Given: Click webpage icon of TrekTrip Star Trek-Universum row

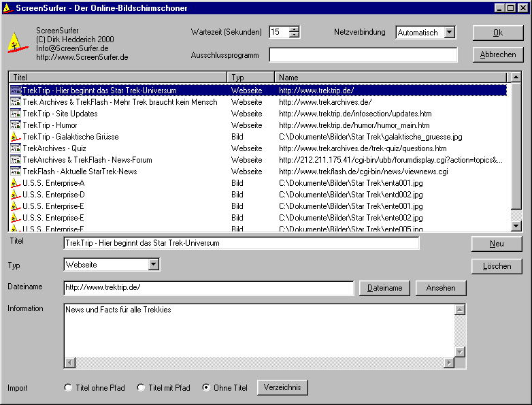Looking at the screenshot, I should pos(16,91).
